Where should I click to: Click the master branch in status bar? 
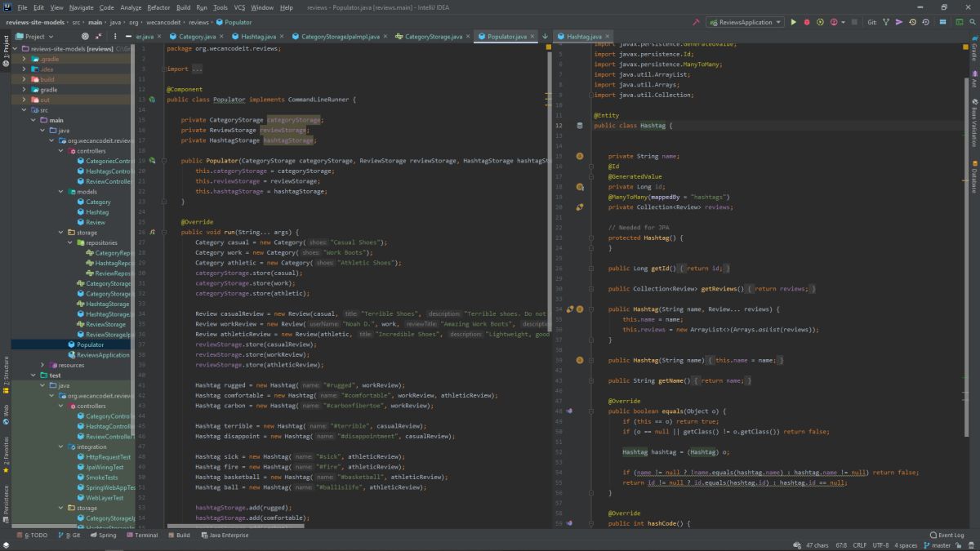tap(937, 545)
